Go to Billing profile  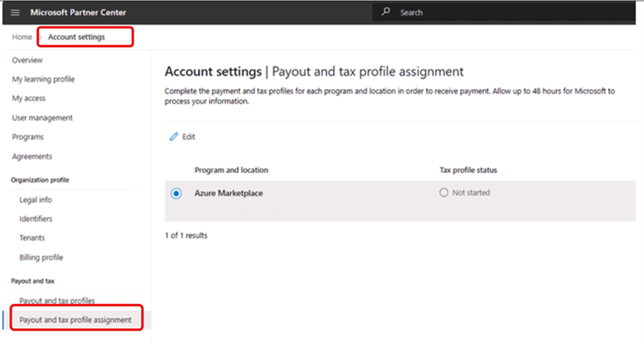[41, 257]
